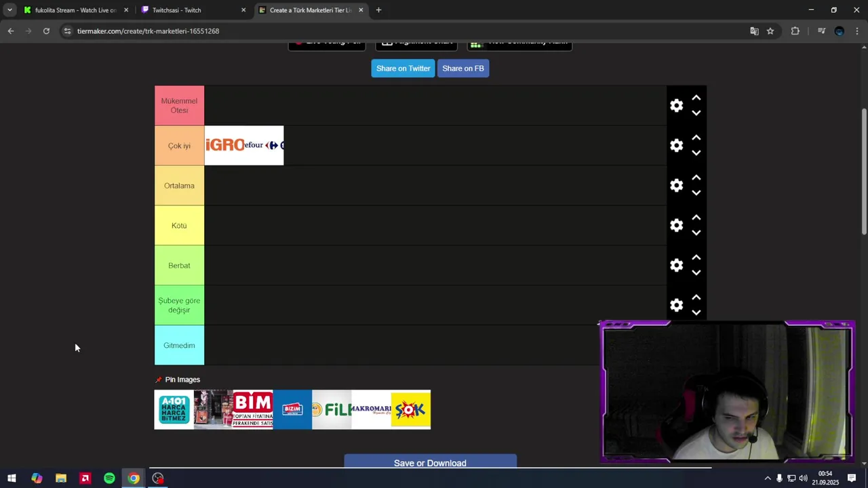This screenshot has height=488, width=868.
Task: Close the fukolita Stream tab
Action: tap(126, 10)
